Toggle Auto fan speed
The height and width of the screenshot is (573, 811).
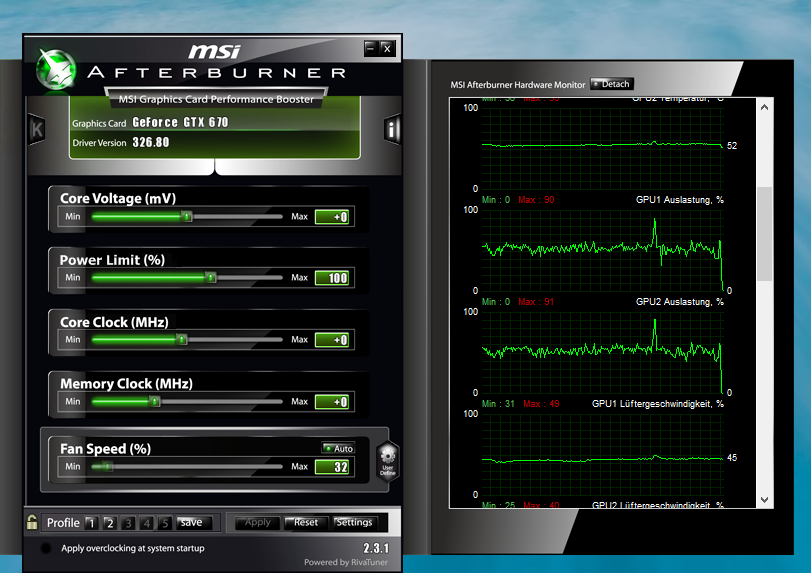[x=338, y=448]
